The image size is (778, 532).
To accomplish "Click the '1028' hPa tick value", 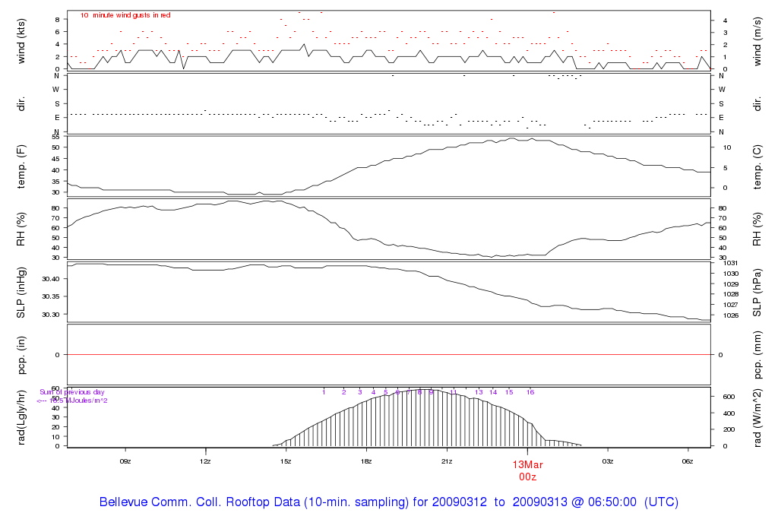I will point(731,294).
